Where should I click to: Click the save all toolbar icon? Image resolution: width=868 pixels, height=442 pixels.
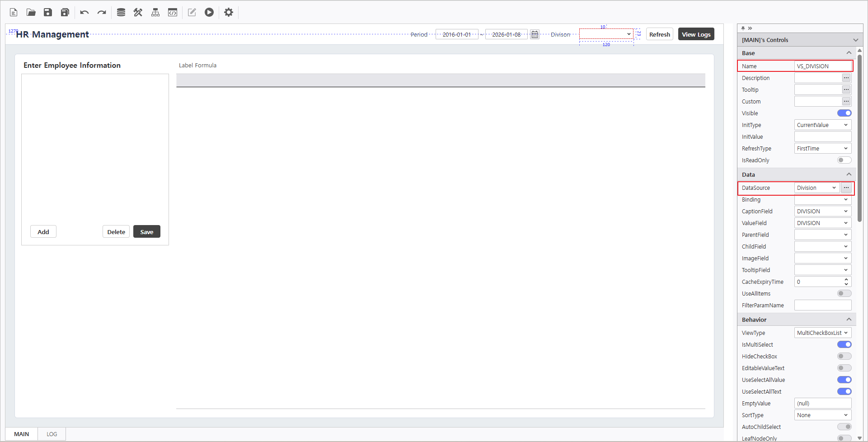tap(65, 12)
